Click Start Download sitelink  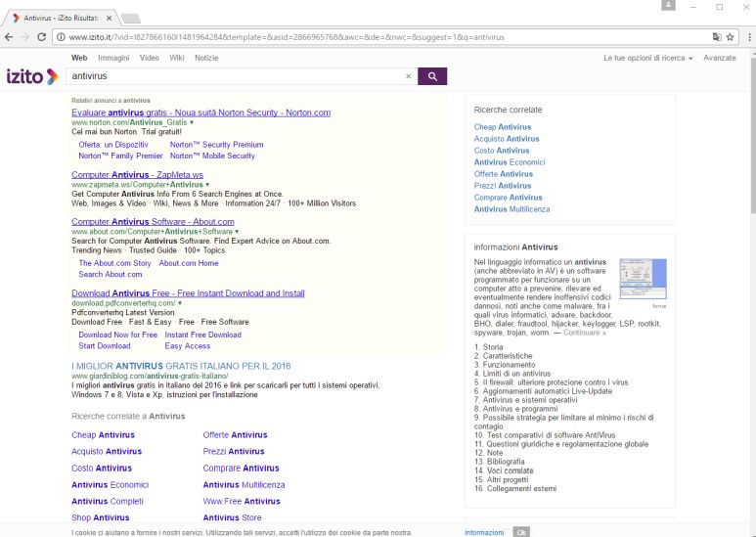pyautogui.click(x=105, y=346)
